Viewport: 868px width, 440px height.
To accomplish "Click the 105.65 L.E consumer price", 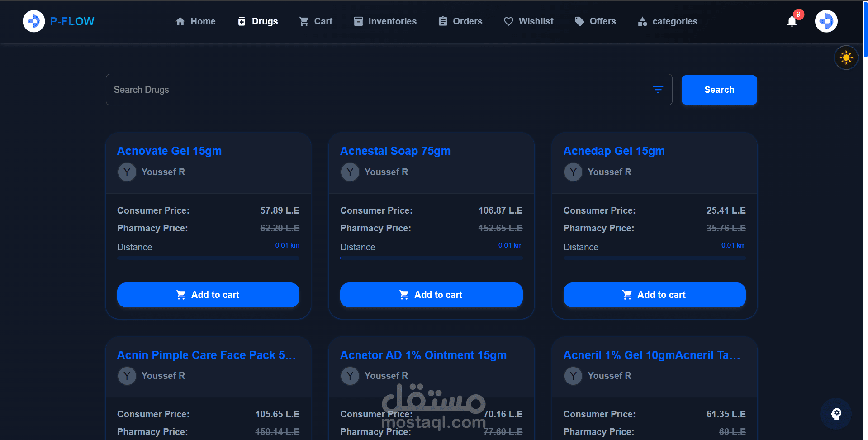I will (x=277, y=414).
